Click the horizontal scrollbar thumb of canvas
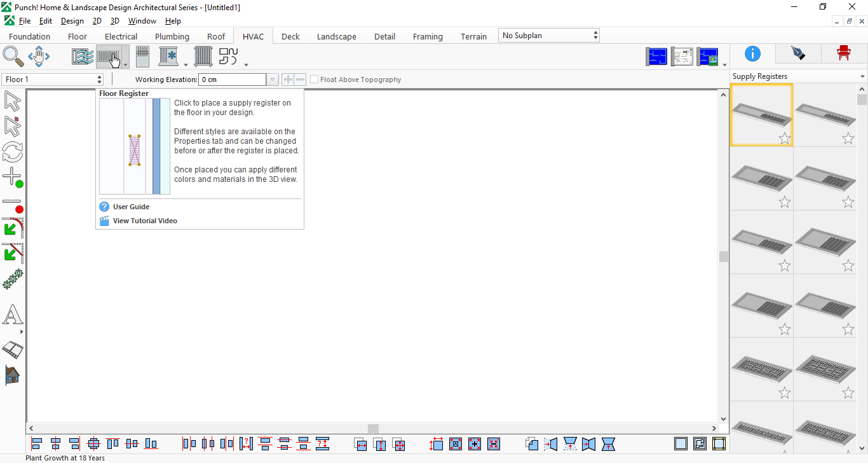This screenshot has width=868, height=463. point(373,429)
